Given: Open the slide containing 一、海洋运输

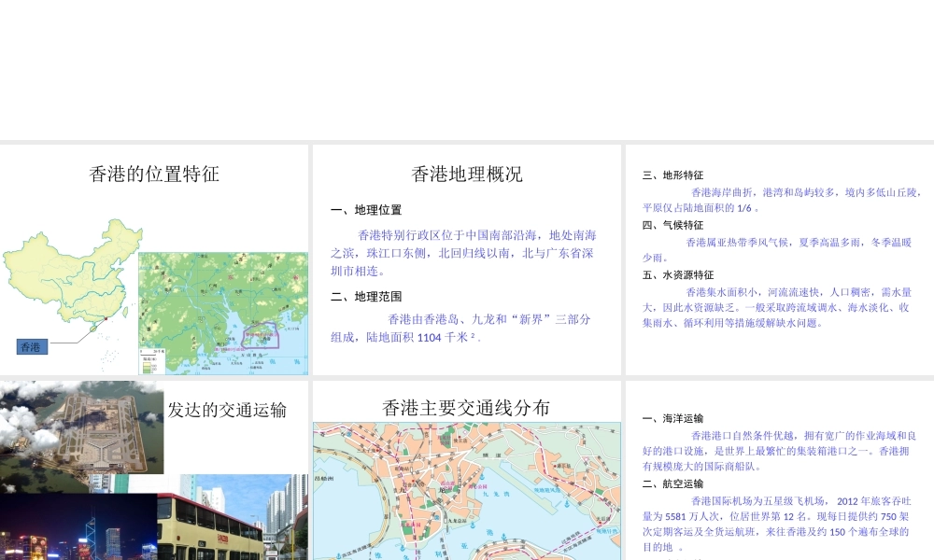Looking at the screenshot, I should pos(780,470).
